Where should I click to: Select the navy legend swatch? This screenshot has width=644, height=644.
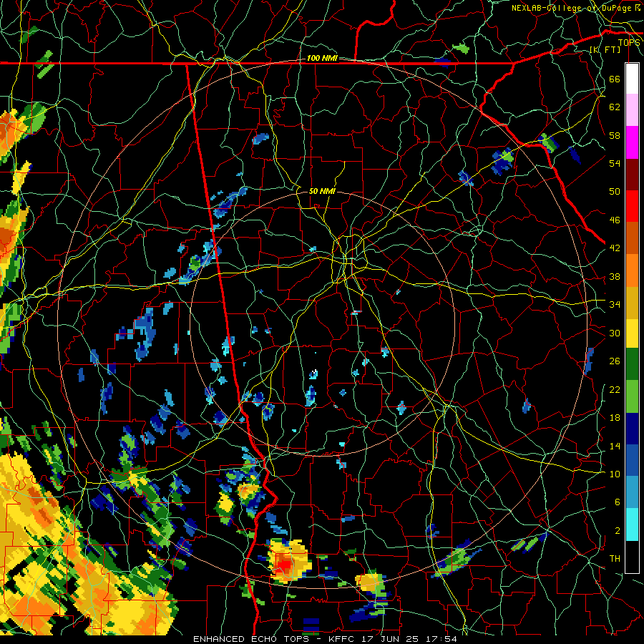click(632, 429)
